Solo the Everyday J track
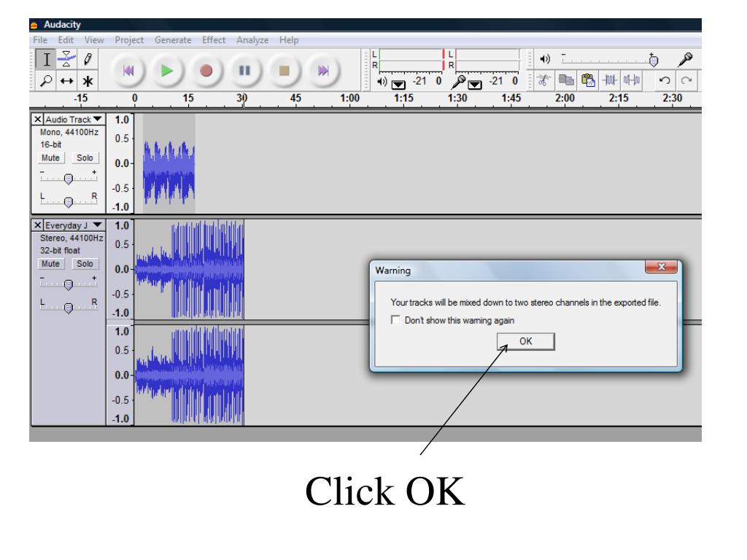The width and height of the screenshot is (747, 560). pyautogui.click(x=85, y=263)
